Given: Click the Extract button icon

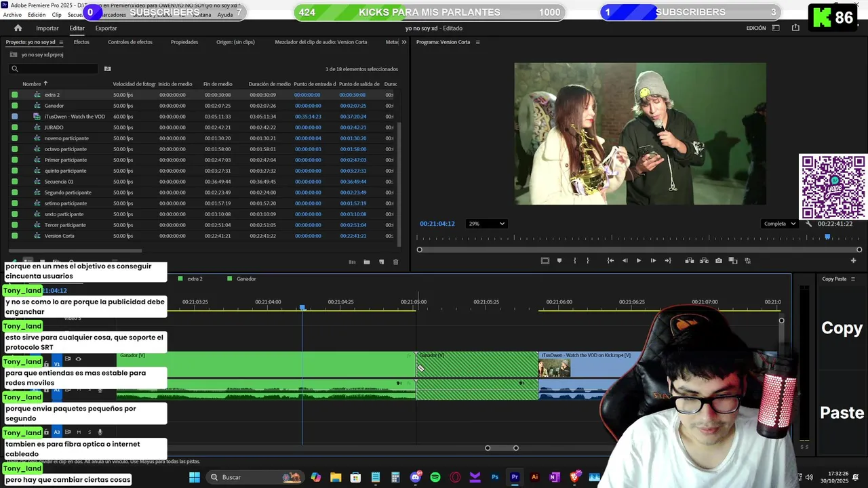Looking at the screenshot, I should (704, 260).
